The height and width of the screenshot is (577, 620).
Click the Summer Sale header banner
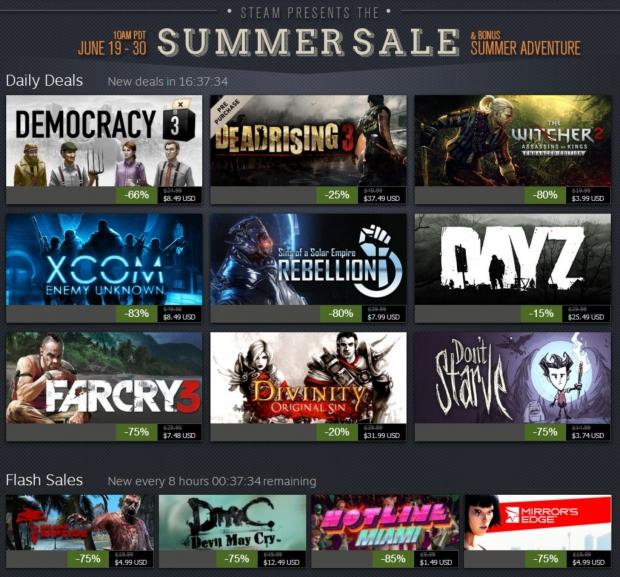point(308,41)
